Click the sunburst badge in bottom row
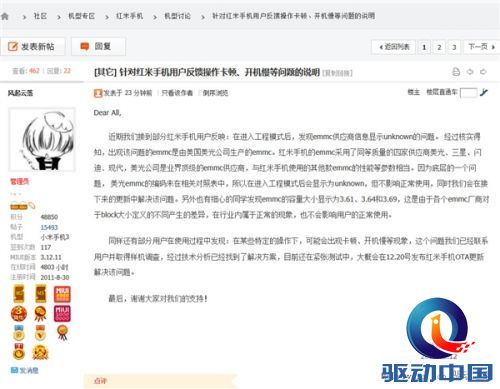 click(x=40, y=352)
